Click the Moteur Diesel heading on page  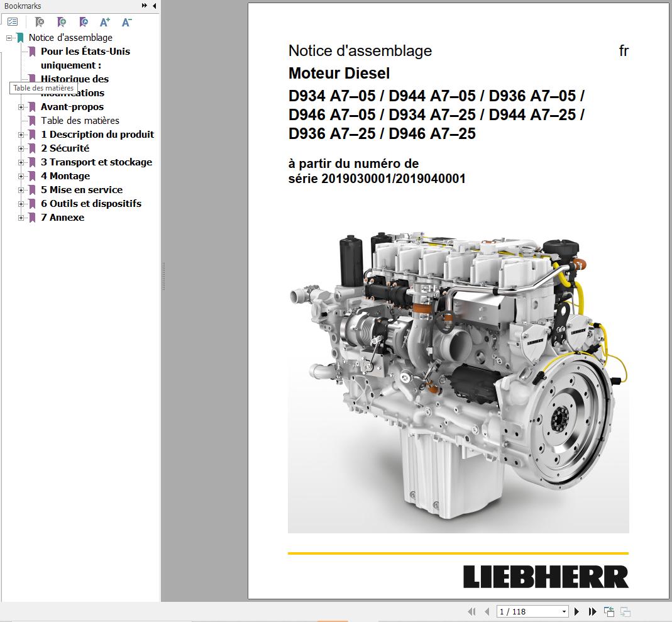339,73
